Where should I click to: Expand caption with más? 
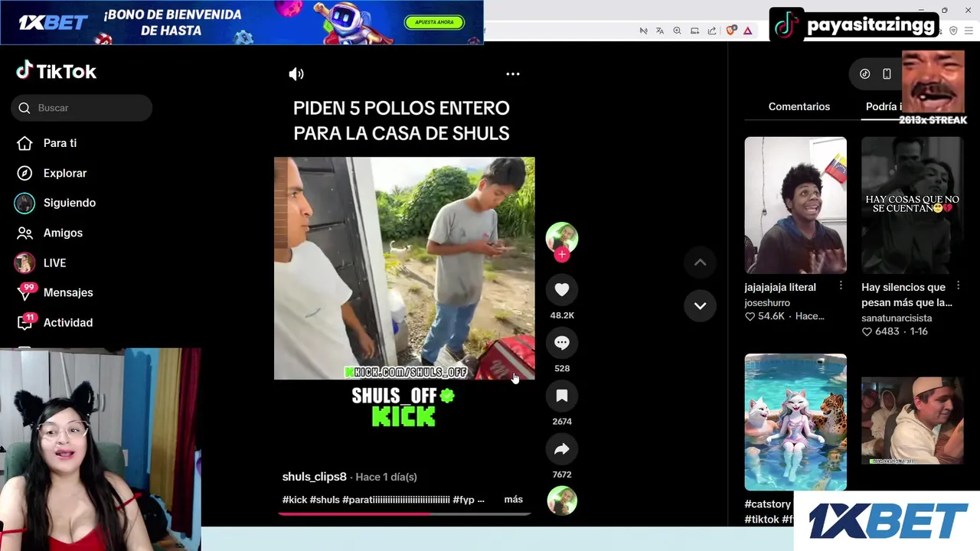[x=514, y=499]
